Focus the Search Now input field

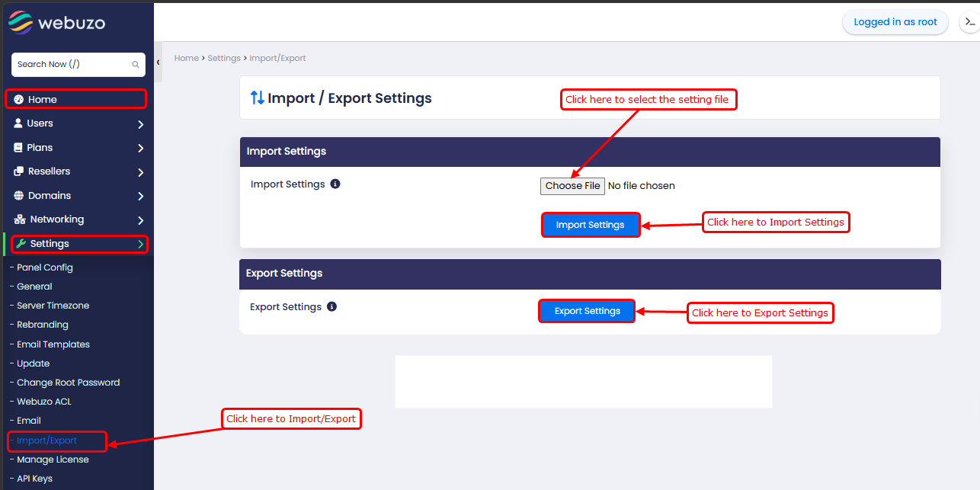pos(70,65)
